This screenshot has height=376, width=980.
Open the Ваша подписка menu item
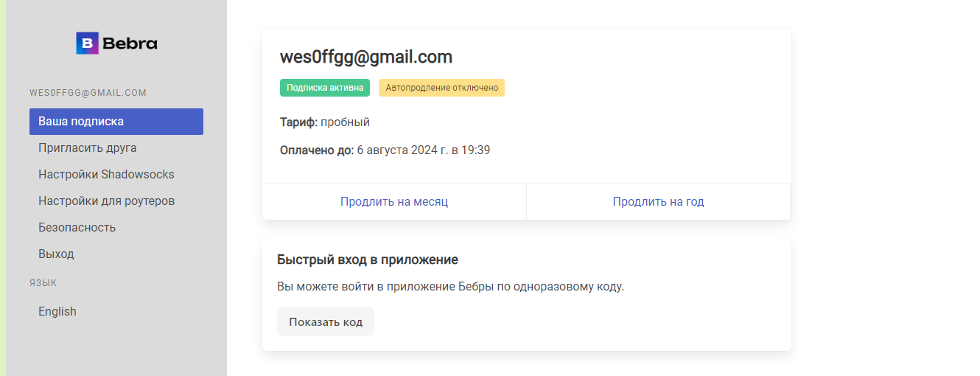coord(116,122)
